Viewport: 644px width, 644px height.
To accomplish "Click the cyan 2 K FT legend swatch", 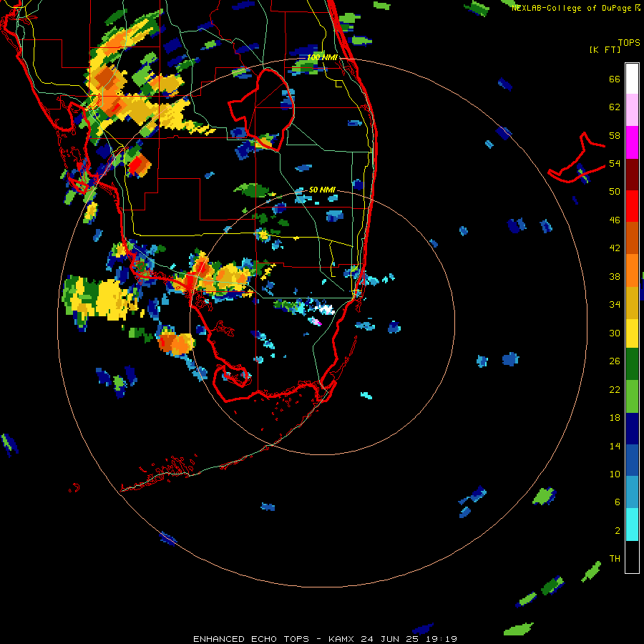I will (632, 525).
